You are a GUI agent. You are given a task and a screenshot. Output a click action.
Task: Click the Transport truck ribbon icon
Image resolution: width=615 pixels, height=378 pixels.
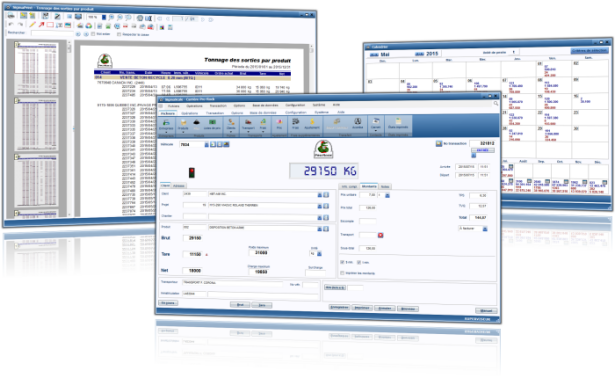click(248, 124)
